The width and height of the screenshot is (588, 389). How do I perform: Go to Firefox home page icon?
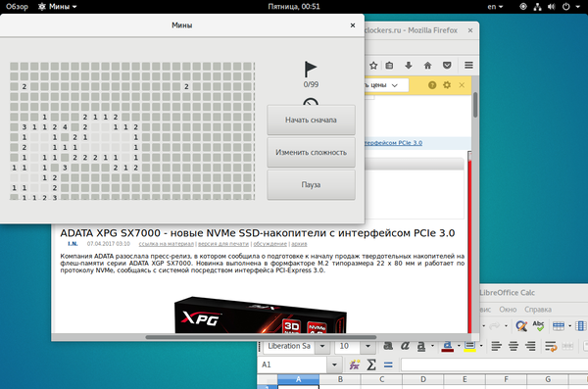click(427, 66)
